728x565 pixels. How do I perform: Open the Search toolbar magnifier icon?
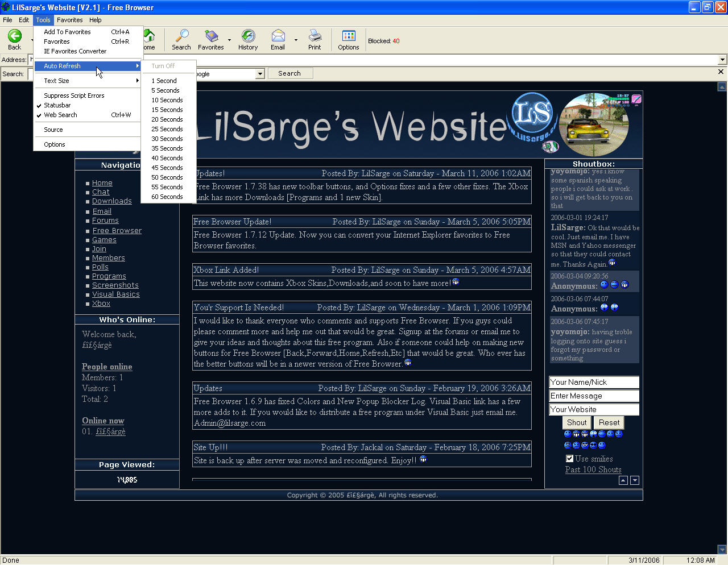click(x=181, y=36)
